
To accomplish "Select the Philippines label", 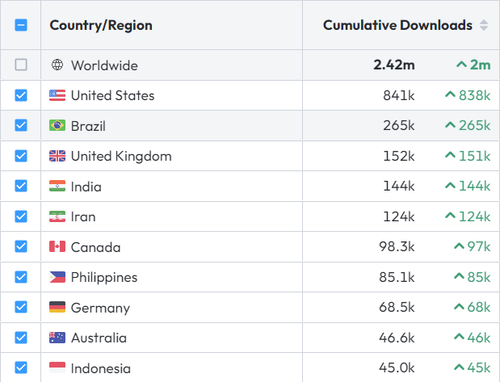I will click(104, 278).
